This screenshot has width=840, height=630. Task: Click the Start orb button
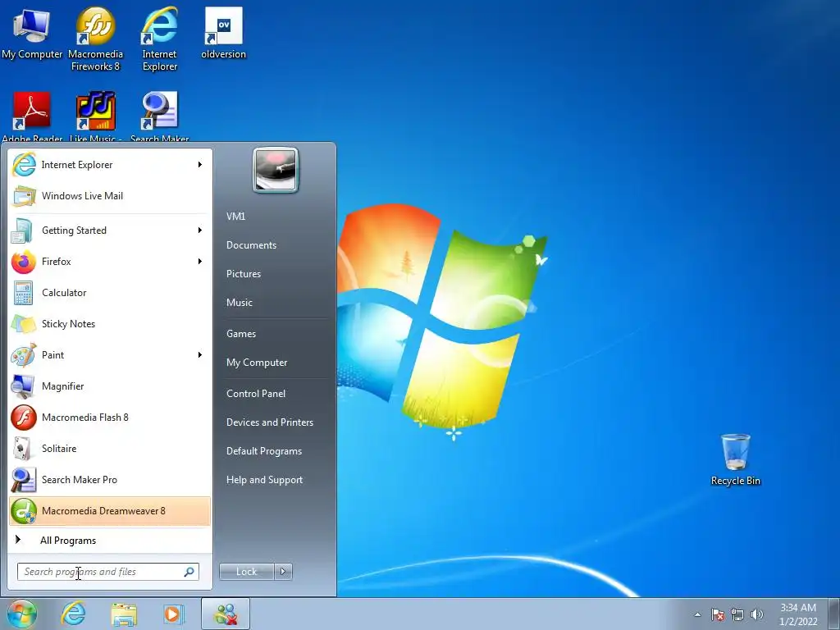tap(22, 614)
